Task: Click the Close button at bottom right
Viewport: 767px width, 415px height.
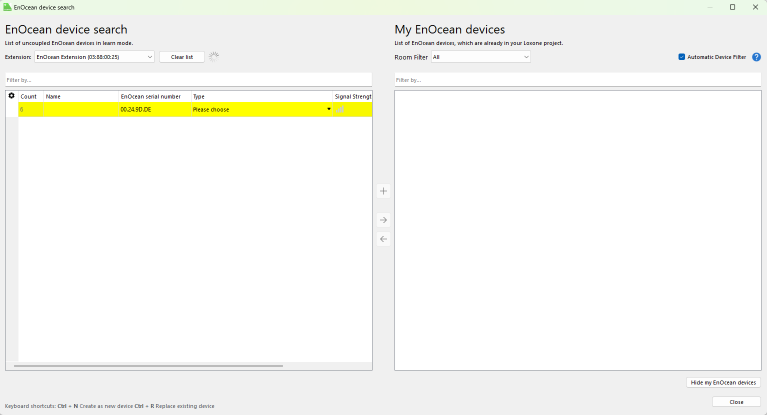Action: click(x=736, y=402)
